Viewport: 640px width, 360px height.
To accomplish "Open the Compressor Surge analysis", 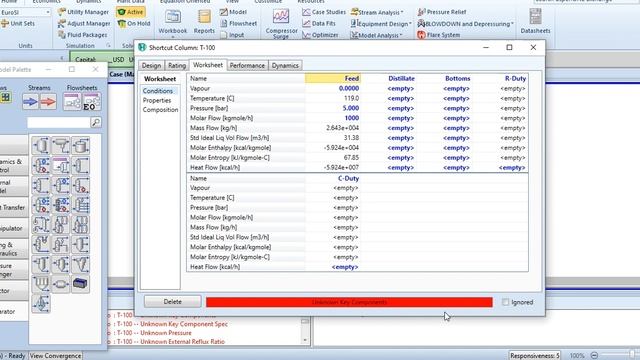I will tap(281, 24).
